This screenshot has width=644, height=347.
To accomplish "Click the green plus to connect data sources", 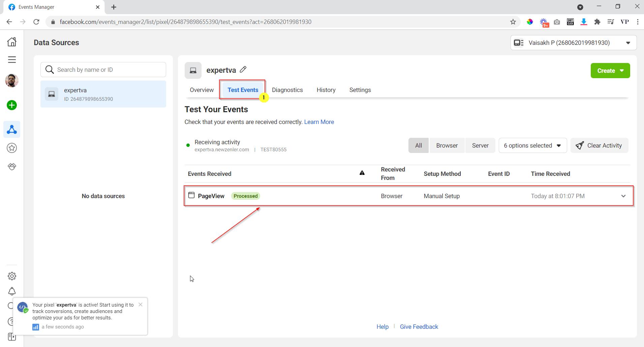I will click(x=12, y=105).
